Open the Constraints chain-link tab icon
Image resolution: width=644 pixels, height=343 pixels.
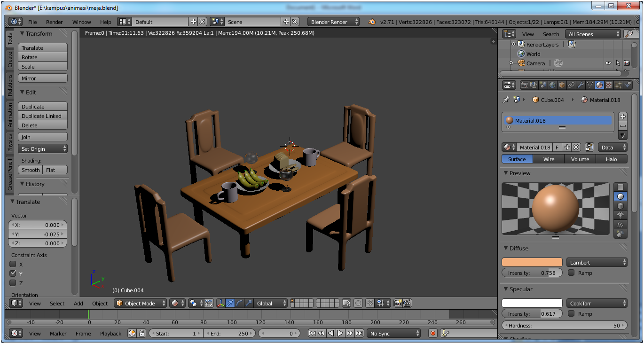pos(571,85)
